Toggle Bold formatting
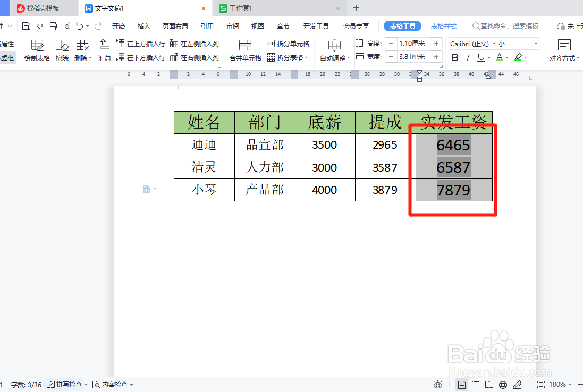The image size is (583, 392). coord(455,57)
